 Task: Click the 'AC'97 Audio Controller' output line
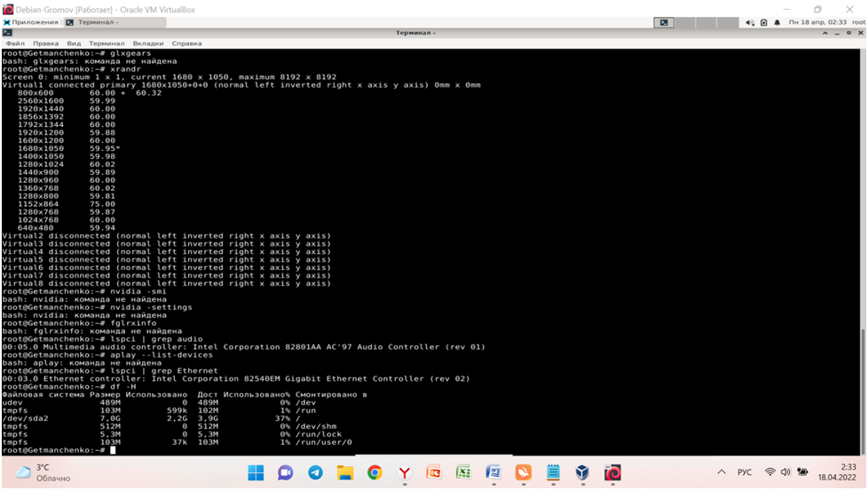(x=243, y=347)
